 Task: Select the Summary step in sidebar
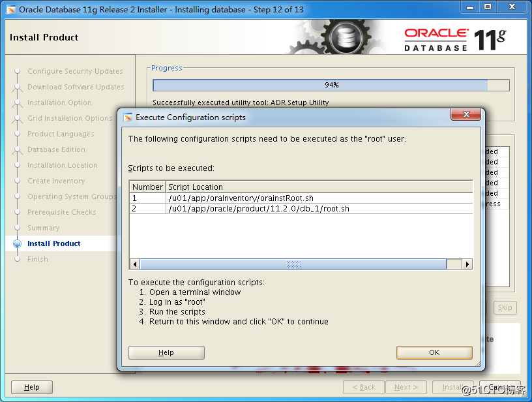click(x=44, y=228)
